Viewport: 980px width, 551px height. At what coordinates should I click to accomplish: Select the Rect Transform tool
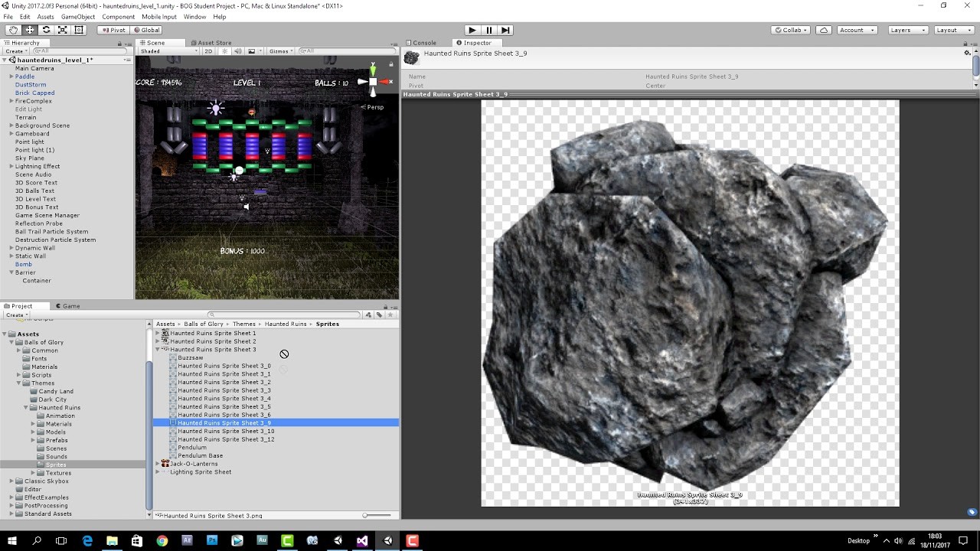click(x=79, y=30)
